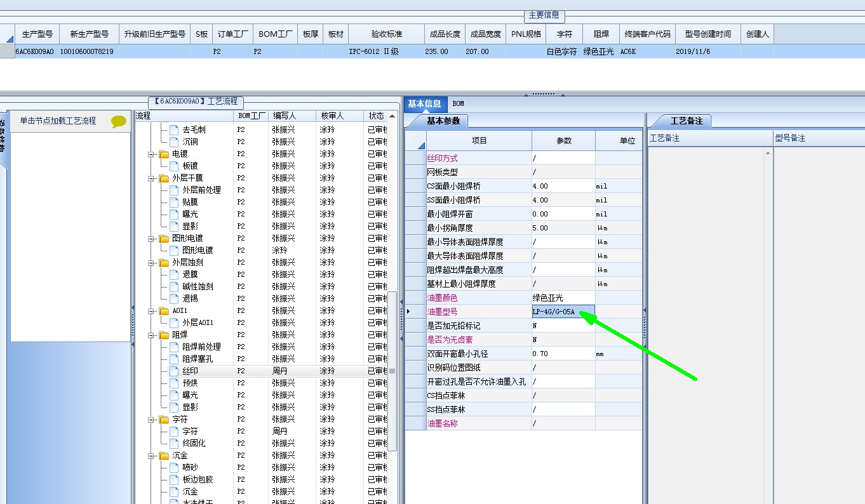This screenshot has width=865, height=504.
Task: Collapse the 主要信息 panel via splitter arrows
Action: tap(543, 93)
